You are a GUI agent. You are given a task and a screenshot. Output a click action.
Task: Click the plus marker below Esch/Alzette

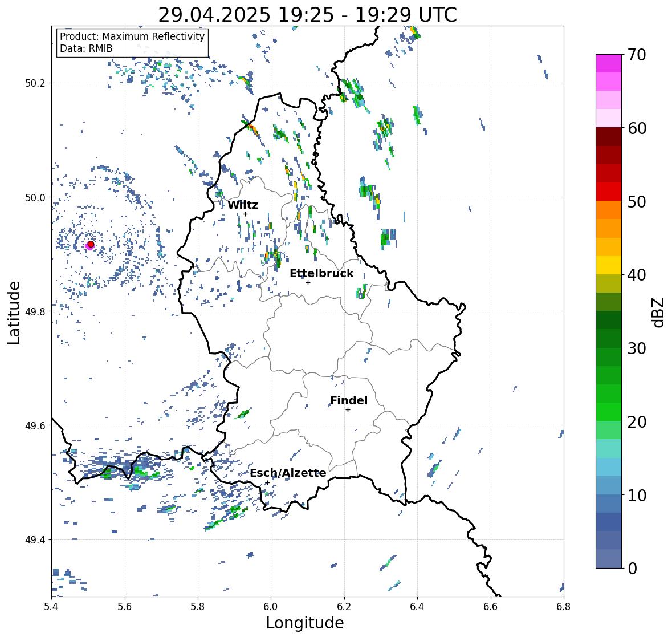(267, 482)
